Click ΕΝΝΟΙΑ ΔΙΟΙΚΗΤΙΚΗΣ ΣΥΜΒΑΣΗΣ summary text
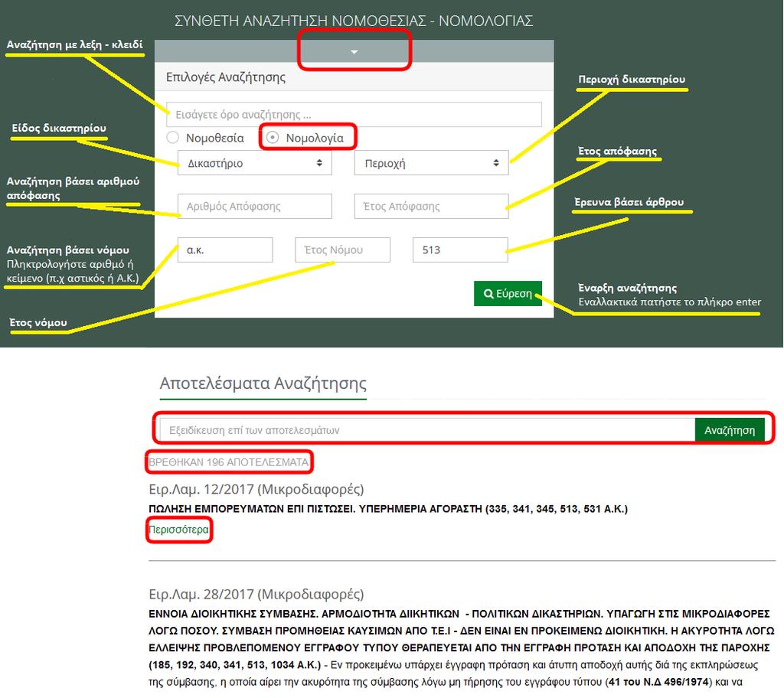The width and height of the screenshot is (784, 698). pos(462,639)
